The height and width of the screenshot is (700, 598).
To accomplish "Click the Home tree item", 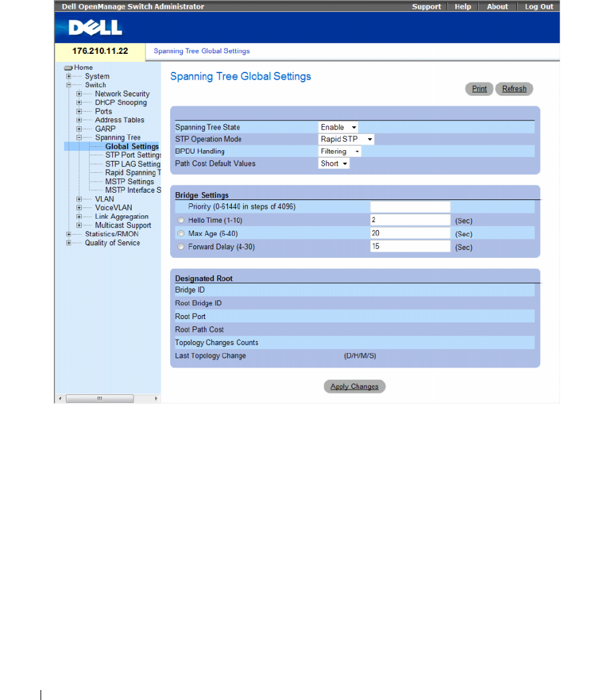I will tap(84, 67).
